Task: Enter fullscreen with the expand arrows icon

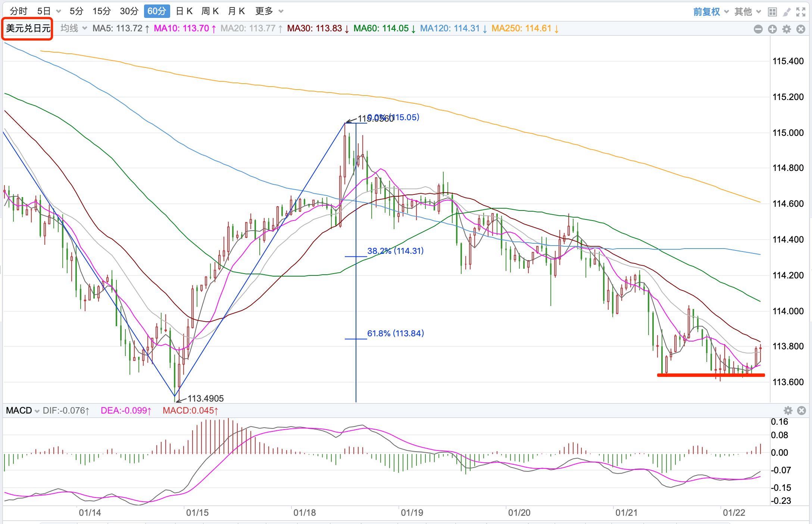Action: click(x=801, y=12)
